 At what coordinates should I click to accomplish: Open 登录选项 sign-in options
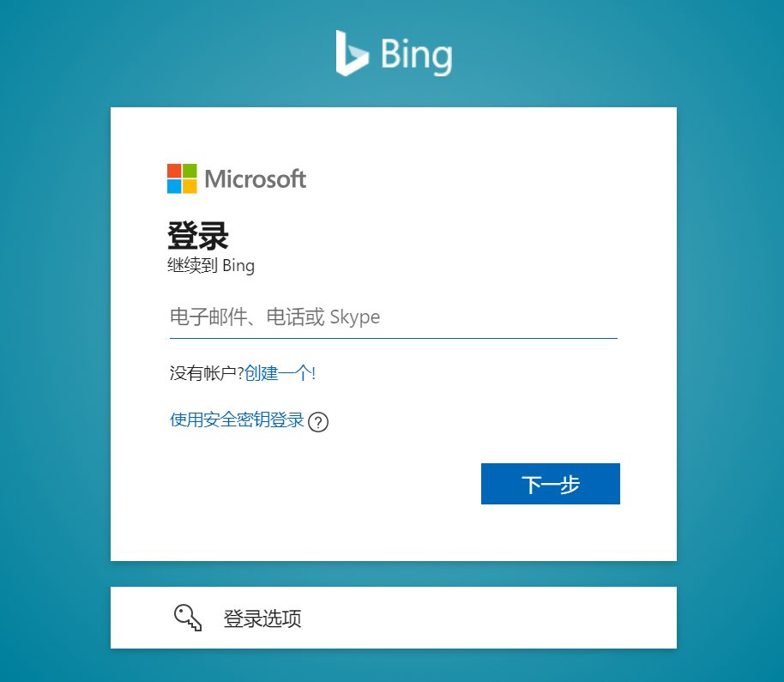(394, 618)
